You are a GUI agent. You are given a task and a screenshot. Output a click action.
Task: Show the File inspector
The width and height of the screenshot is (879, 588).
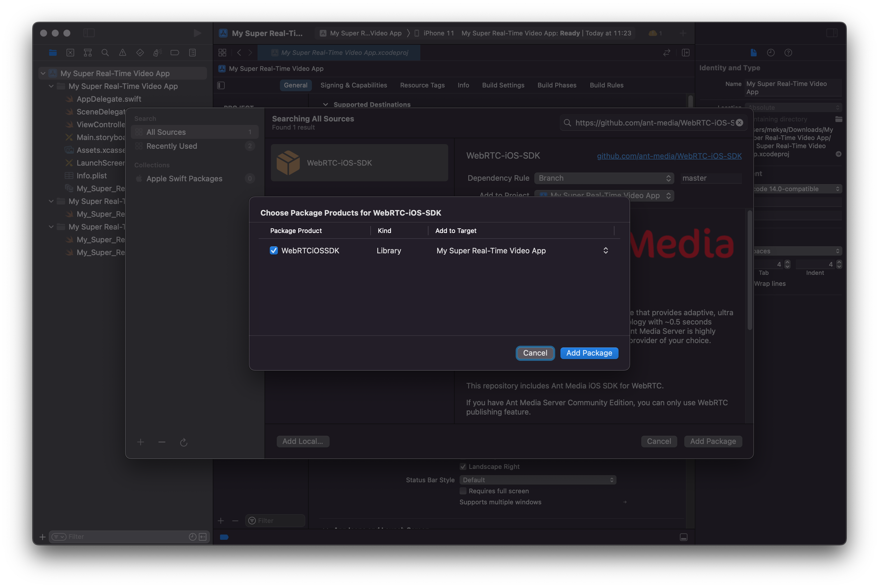click(x=753, y=53)
